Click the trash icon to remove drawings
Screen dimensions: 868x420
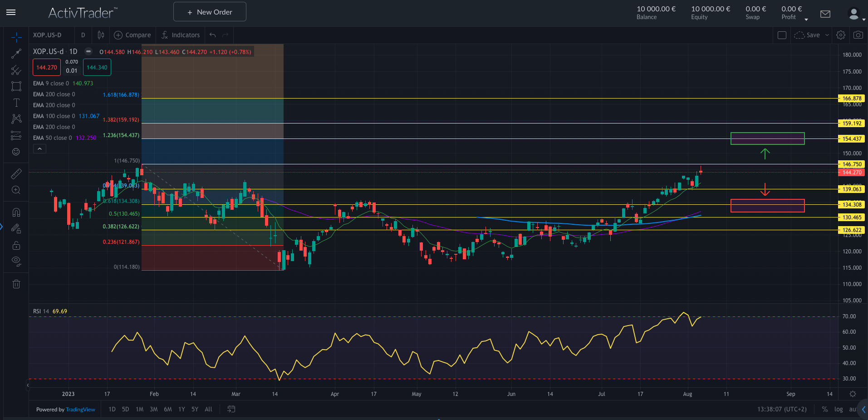16,284
